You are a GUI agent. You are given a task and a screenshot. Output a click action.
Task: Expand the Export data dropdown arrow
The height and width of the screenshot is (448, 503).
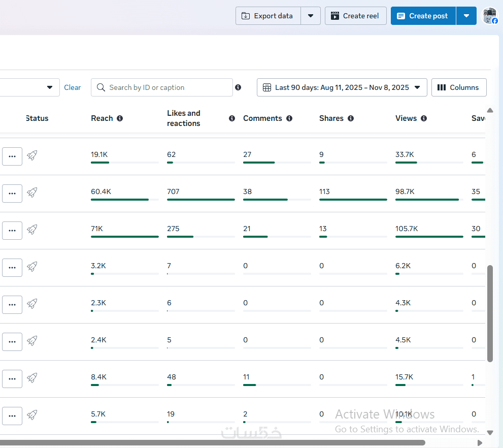311,16
